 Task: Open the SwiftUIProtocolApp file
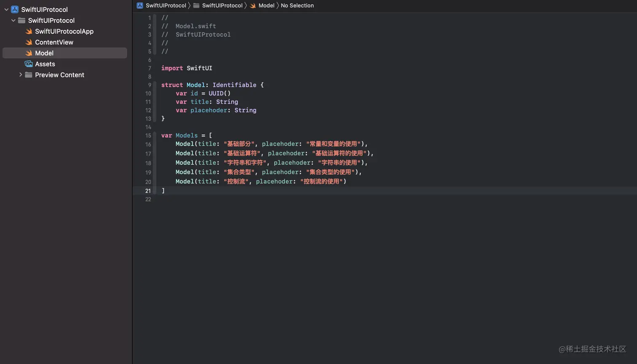coord(64,31)
